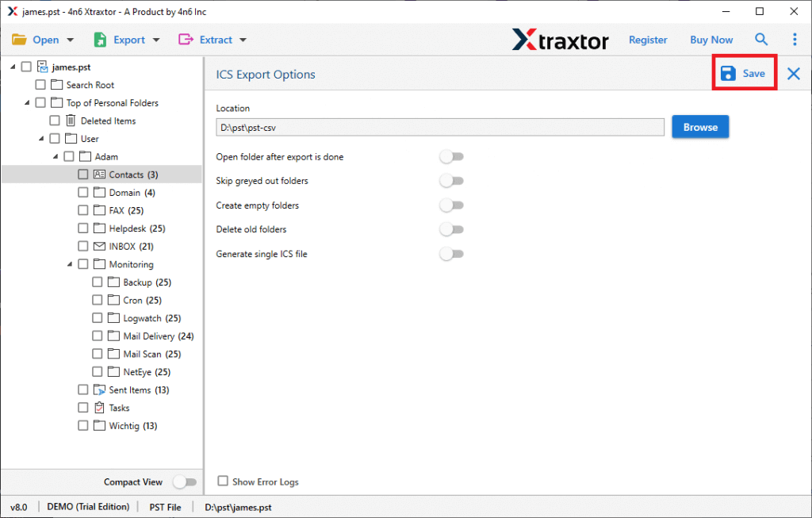Click the Extract arrow icon
The width and height of the screenshot is (812, 518).
pos(186,40)
